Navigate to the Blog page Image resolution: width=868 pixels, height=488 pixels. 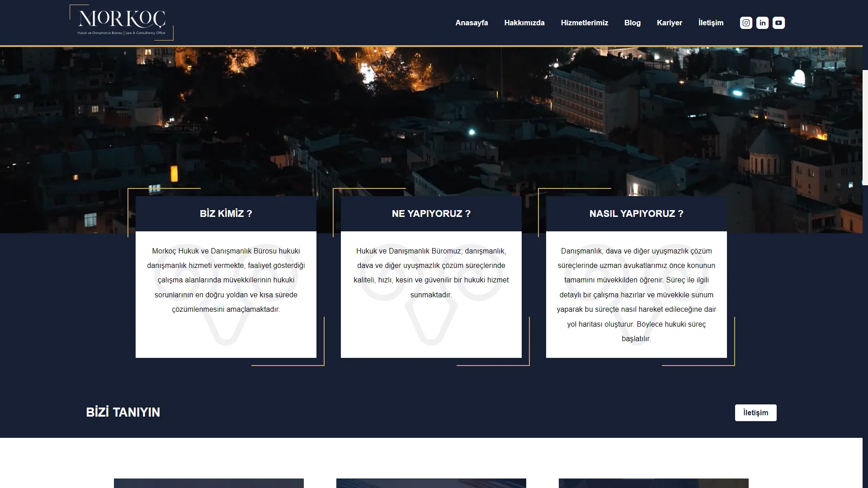[x=632, y=23]
